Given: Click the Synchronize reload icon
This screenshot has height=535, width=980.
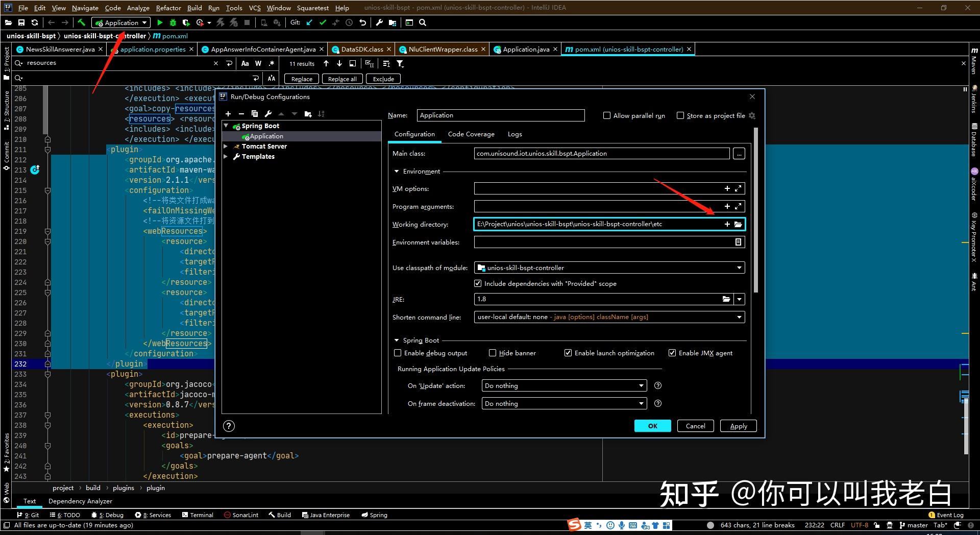Looking at the screenshot, I should [x=35, y=22].
